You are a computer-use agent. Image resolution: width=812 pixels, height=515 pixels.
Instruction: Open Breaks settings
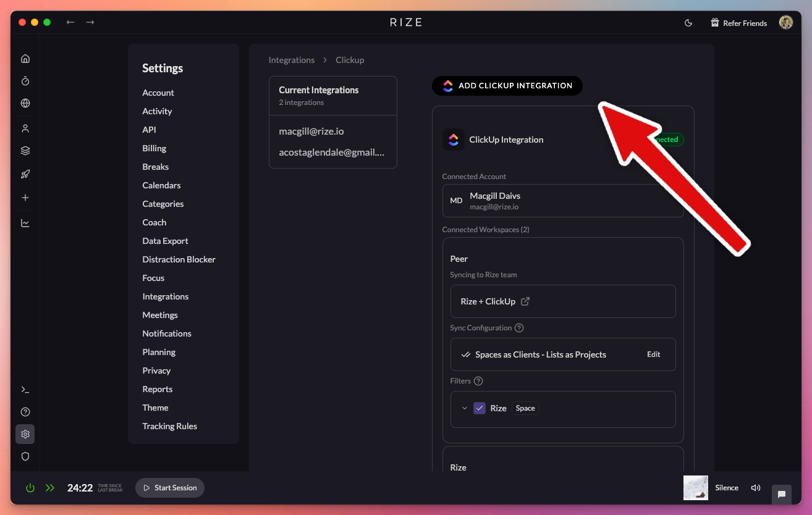point(155,167)
